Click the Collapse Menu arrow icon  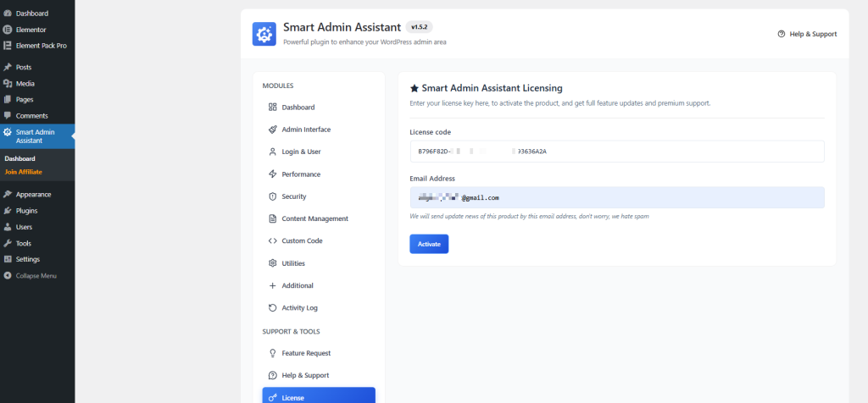tap(7, 275)
